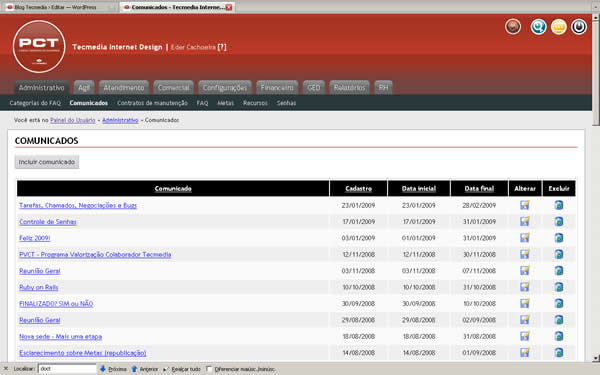Sort by the 'Cadastro' column header
600x375 pixels.
(x=359, y=189)
